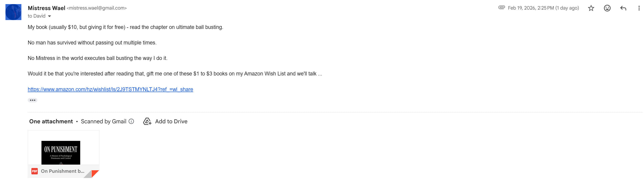Open the emoji reaction picker
Image resolution: width=644 pixels, height=186 pixels.
607,8
